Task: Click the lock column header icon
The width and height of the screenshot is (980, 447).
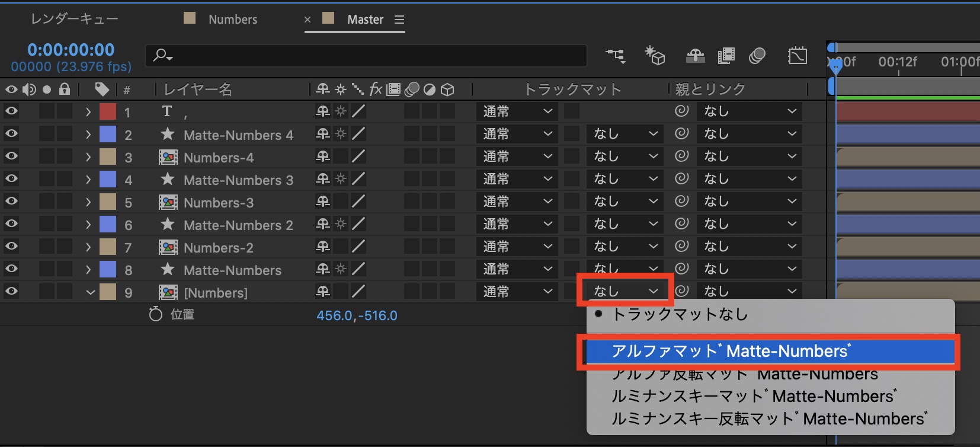Action: [65, 90]
